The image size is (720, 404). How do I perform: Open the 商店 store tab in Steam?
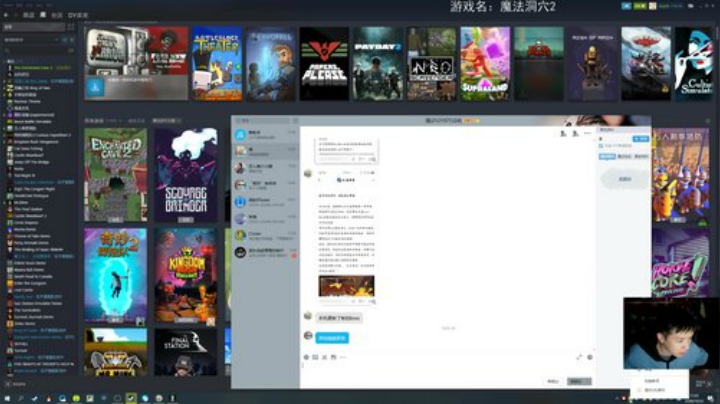click(x=28, y=15)
